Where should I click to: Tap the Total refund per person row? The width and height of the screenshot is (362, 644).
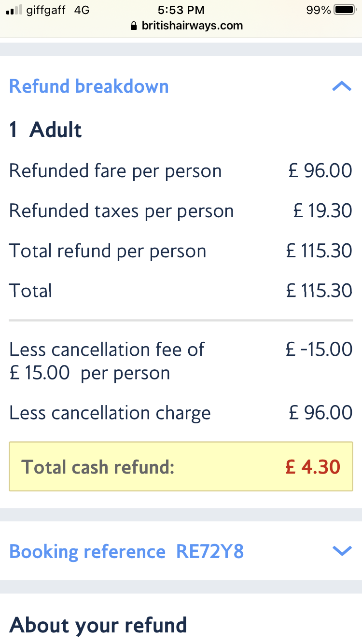(181, 251)
